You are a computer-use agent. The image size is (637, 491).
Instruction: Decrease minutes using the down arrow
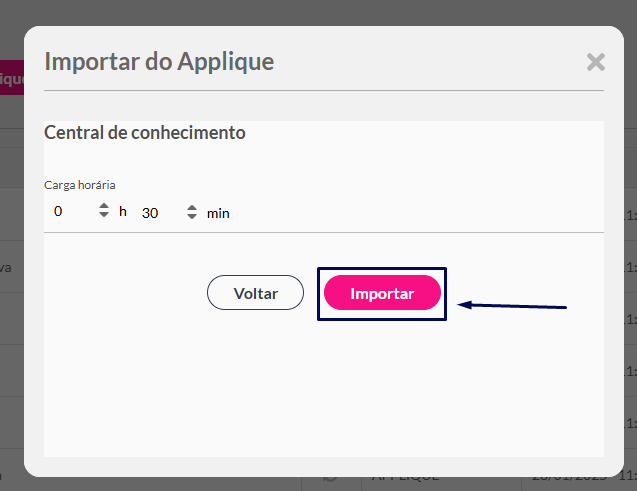192,216
